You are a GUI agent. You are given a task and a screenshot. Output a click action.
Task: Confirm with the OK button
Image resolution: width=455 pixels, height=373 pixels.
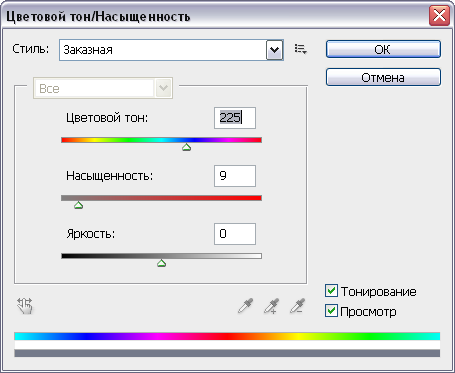(383, 49)
